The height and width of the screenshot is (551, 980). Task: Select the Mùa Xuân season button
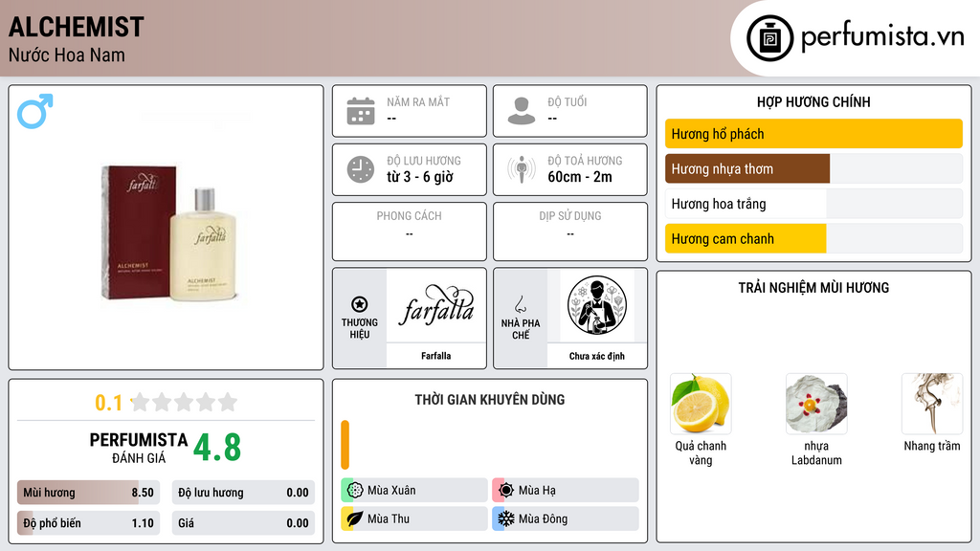tap(414, 491)
